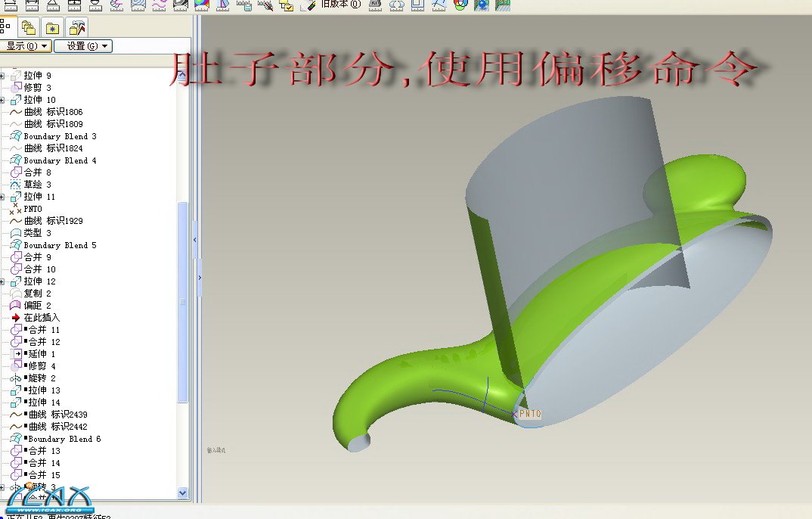812x519 pixels.
Task: Switch to the folder browser tab
Action: (29, 27)
